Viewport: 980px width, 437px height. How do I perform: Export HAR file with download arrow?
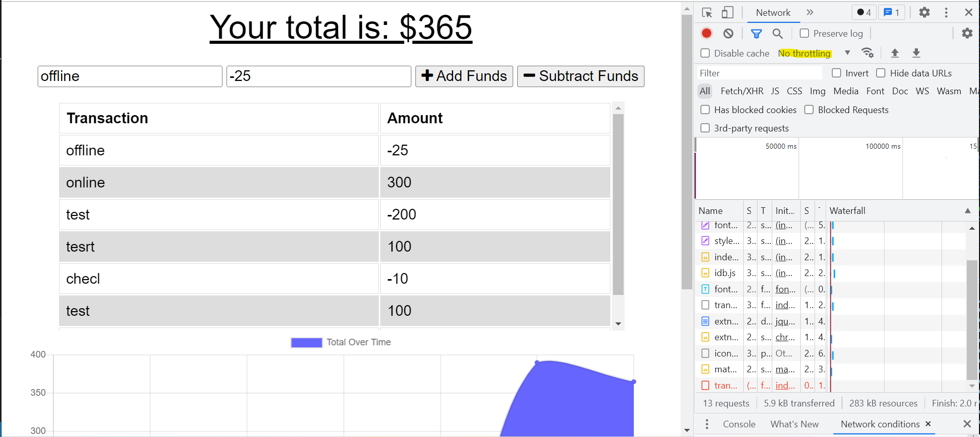916,53
